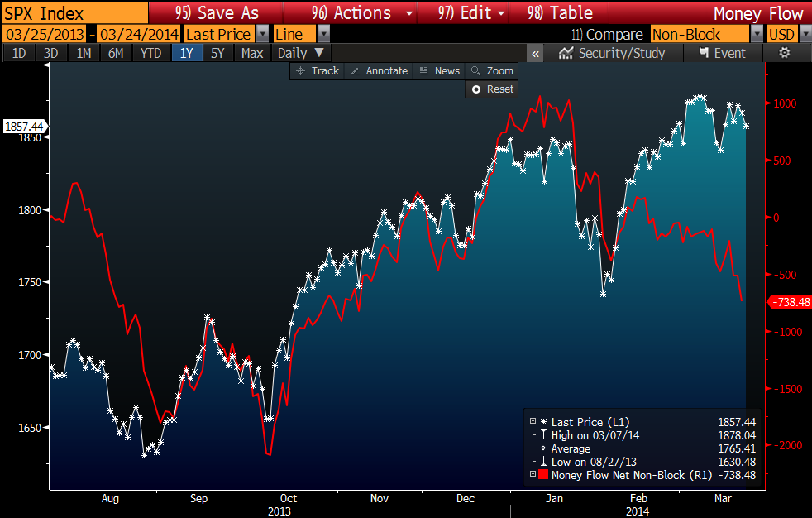Click the 95) Save As button
Screen dimensions: 812x518
point(217,12)
